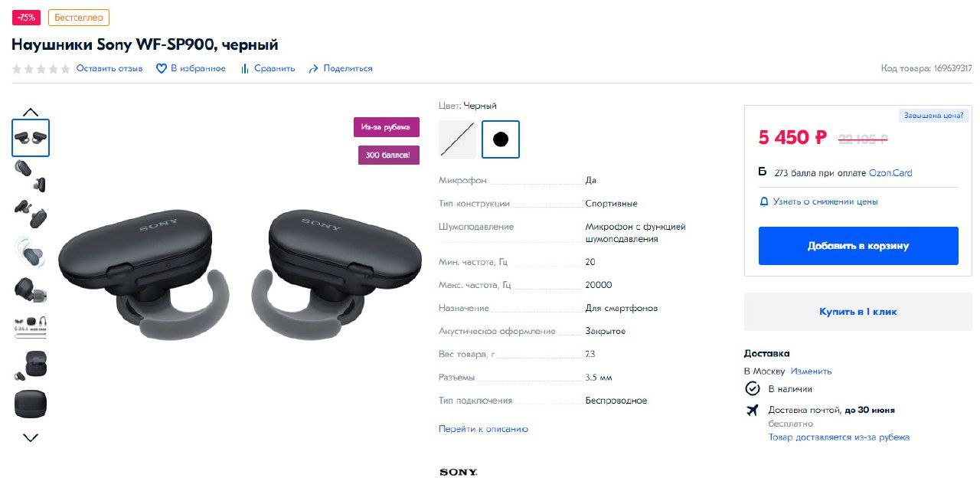
Task: Open the Завышена цена? tag
Action: [934, 116]
